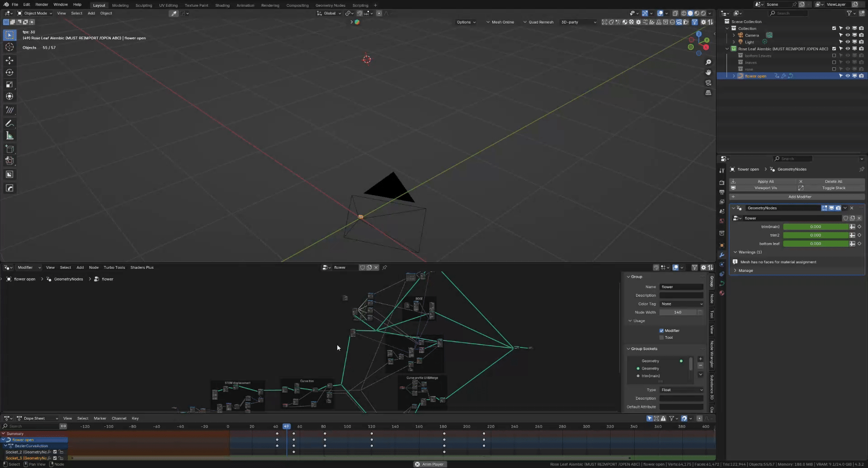
Task: Open the Tool properties tab
Action: click(722, 170)
